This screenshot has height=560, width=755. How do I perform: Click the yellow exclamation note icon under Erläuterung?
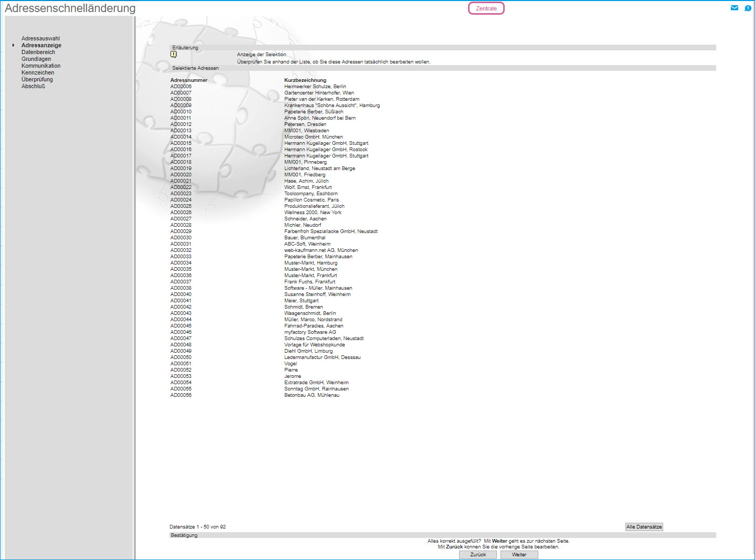174,54
